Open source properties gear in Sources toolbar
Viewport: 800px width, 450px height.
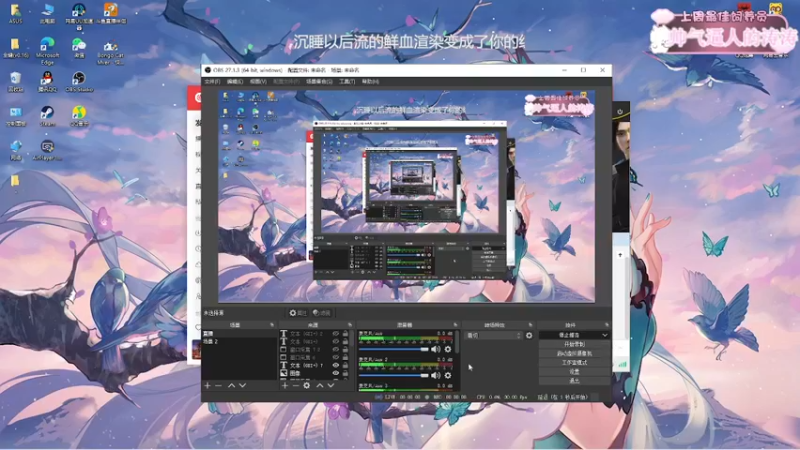pos(307,386)
